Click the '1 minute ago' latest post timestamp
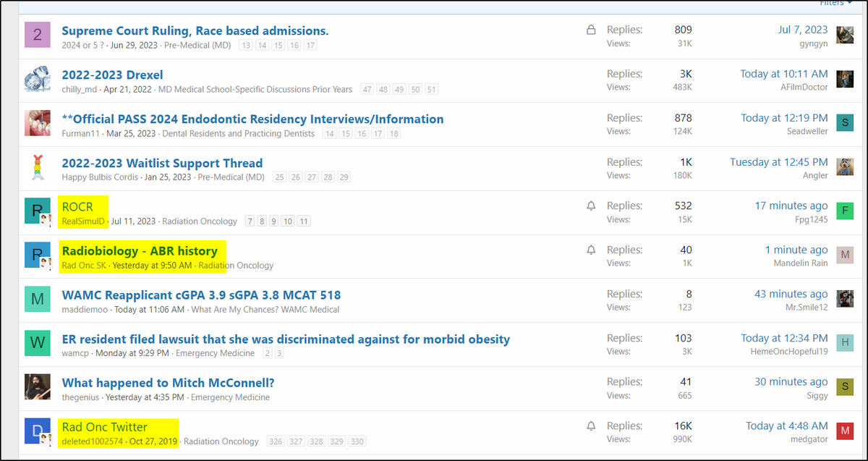The image size is (868, 461). click(796, 250)
